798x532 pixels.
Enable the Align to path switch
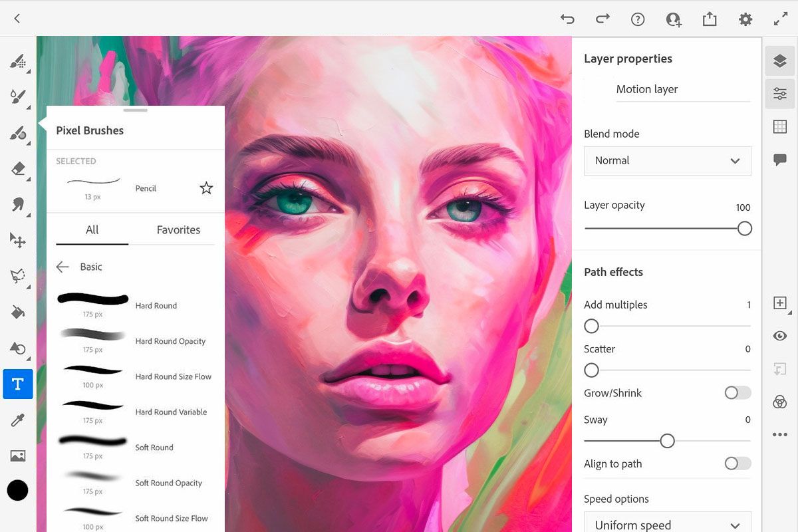(737, 464)
